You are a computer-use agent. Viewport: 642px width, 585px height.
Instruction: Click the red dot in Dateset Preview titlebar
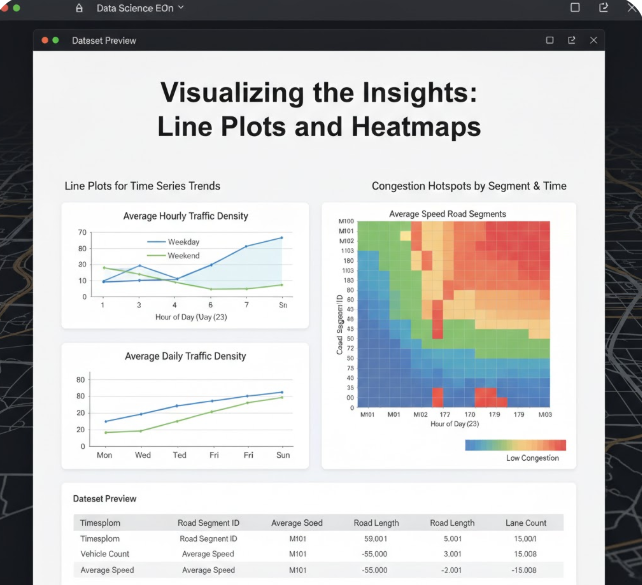tap(45, 40)
